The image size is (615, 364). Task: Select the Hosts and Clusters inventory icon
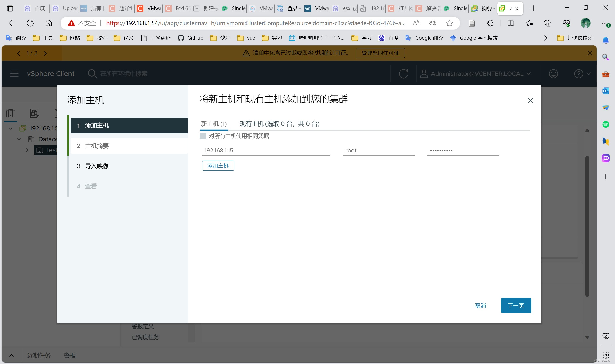pyautogui.click(x=11, y=113)
